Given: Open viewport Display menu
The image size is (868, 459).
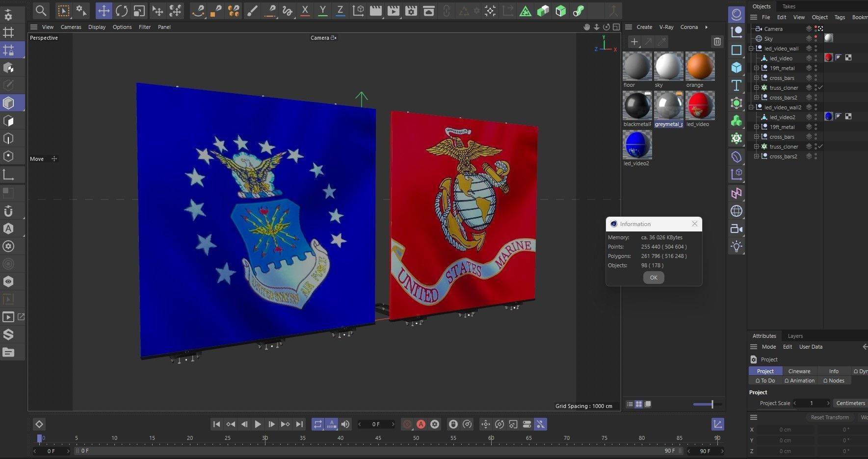Looking at the screenshot, I should 97,27.
